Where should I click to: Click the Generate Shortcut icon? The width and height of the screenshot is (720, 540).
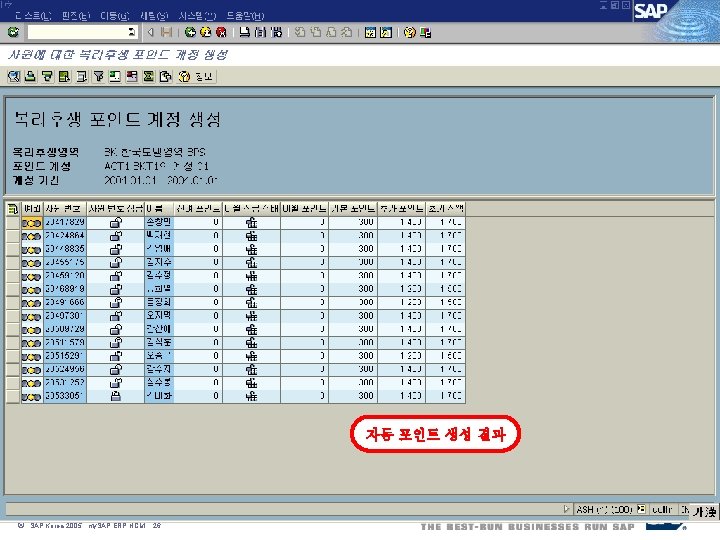[x=386, y=32]
